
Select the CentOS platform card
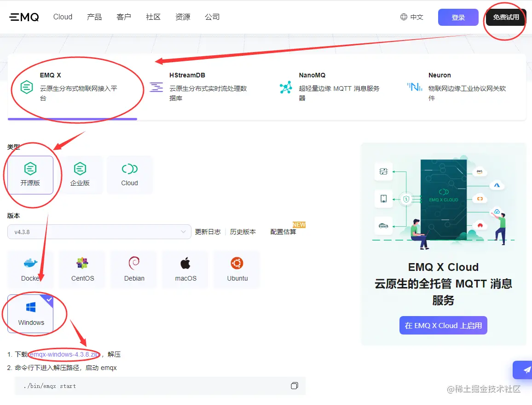82,270
